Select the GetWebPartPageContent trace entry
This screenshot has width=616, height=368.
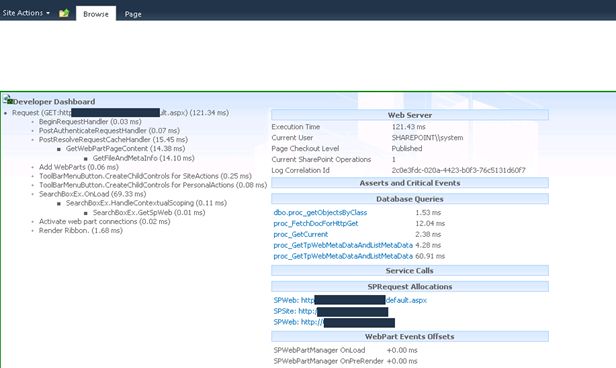(125, 149)
